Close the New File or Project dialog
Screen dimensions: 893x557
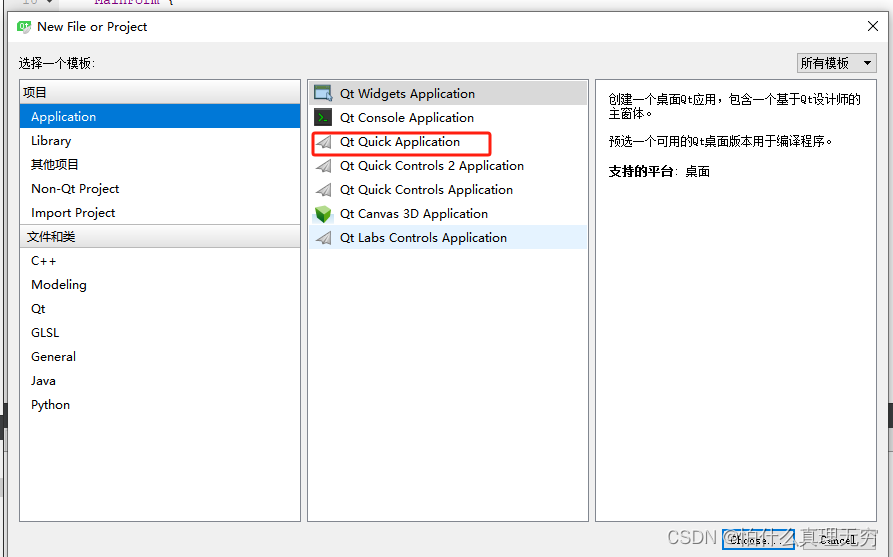click(872, 26)
